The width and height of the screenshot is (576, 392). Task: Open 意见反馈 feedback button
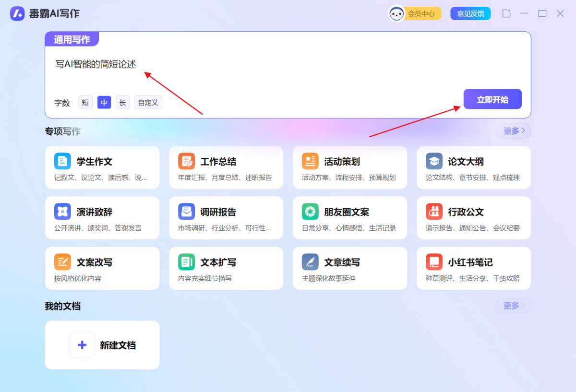470,13
